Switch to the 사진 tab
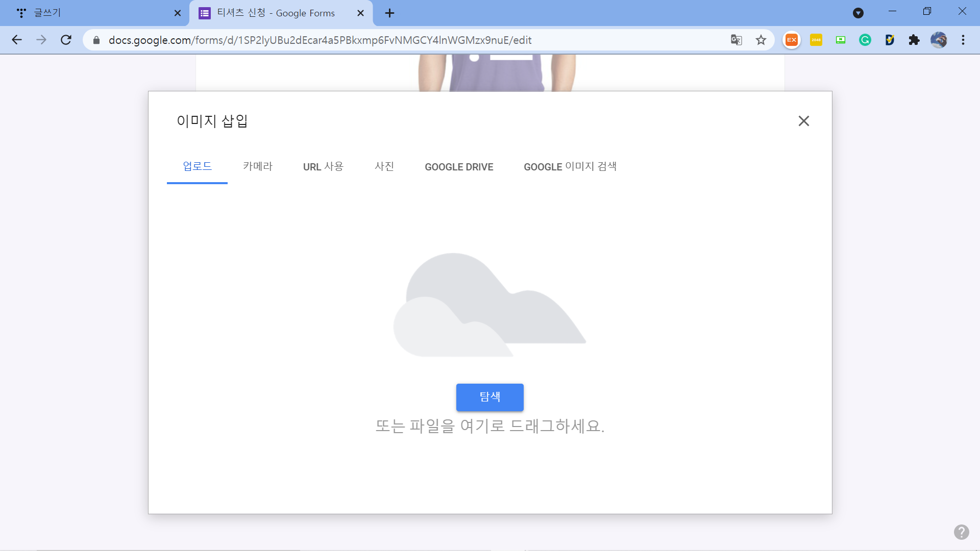 (384, 167)
